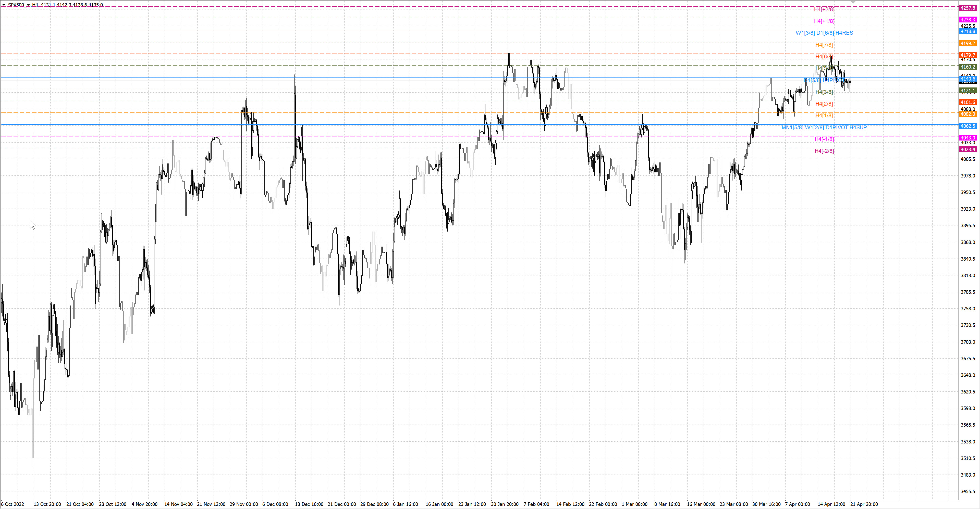The height and width of the screenshot is (509, 980).
Task: Click the blue 4062.5 price tag
Action: tap(968, 126)
